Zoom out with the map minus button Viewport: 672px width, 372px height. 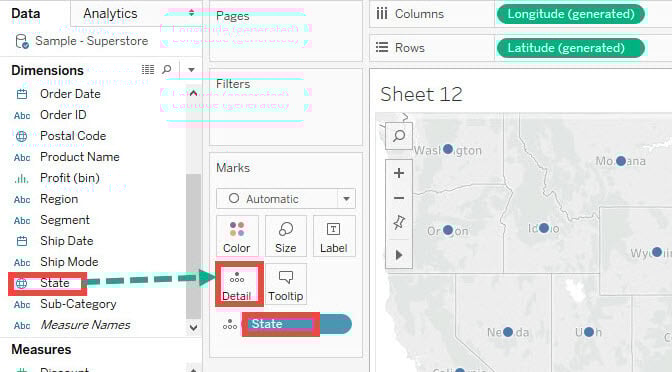pyautogui.click(x=399, y=198)
